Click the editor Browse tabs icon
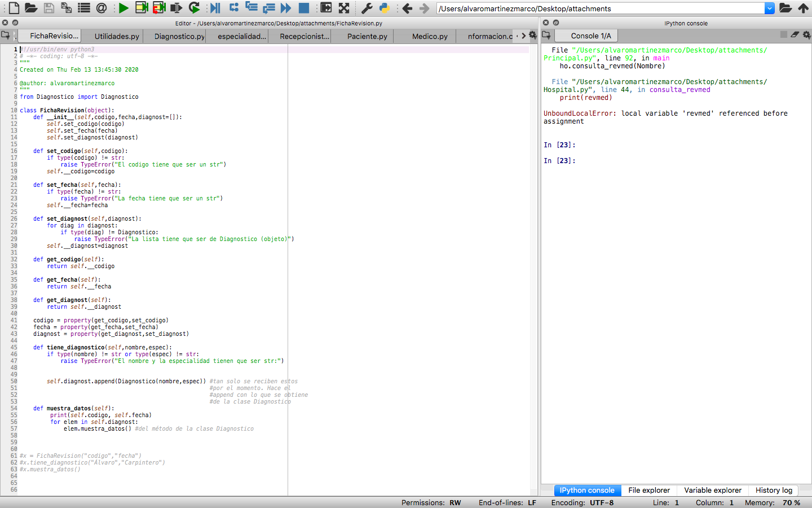The image size is (812, 508). coord(6,35)
